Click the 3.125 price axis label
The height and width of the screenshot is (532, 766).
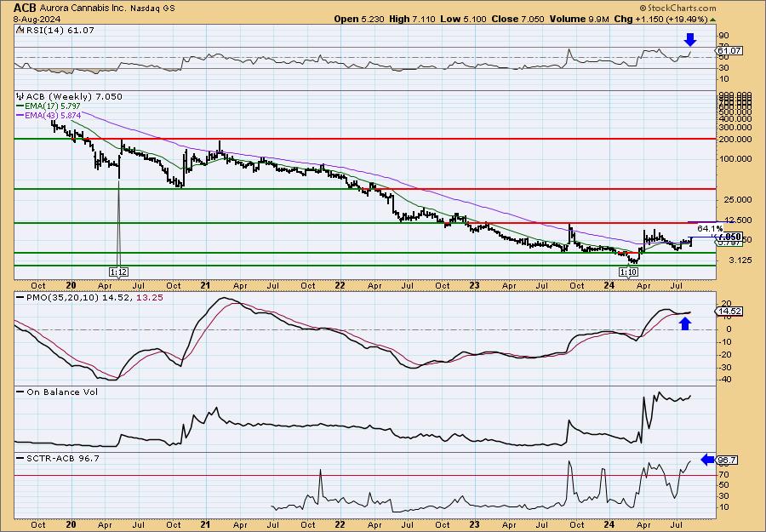741,260
